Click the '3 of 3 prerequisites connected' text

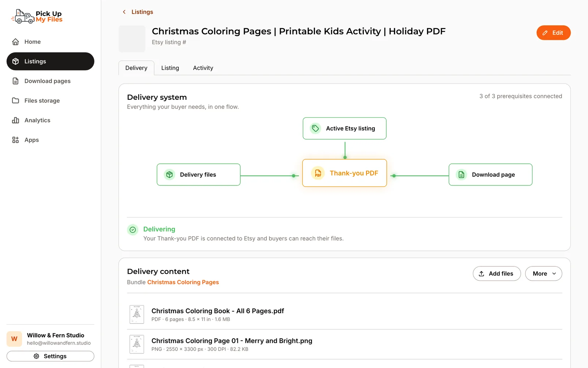[x=521, y=96]
